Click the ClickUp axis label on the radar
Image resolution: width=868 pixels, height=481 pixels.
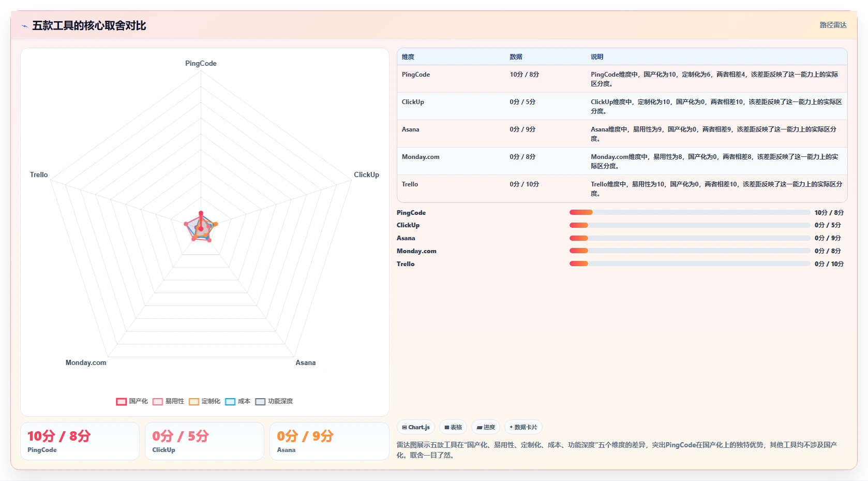coord(366,174)
